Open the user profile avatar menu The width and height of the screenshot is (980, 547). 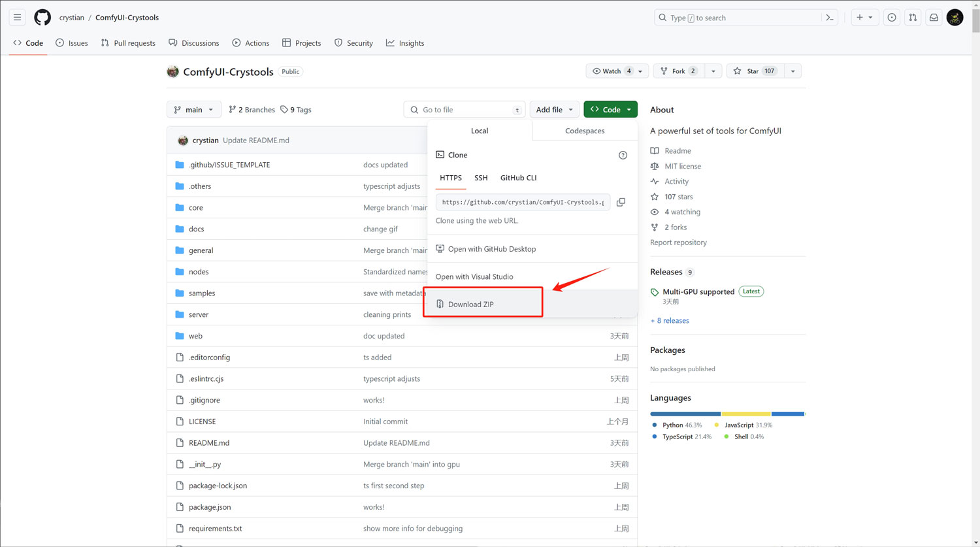(955, 18)
